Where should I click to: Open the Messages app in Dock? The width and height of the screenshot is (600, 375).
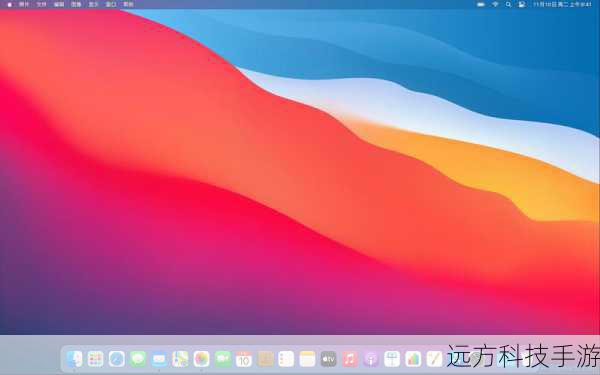click(x=138, y=359)
